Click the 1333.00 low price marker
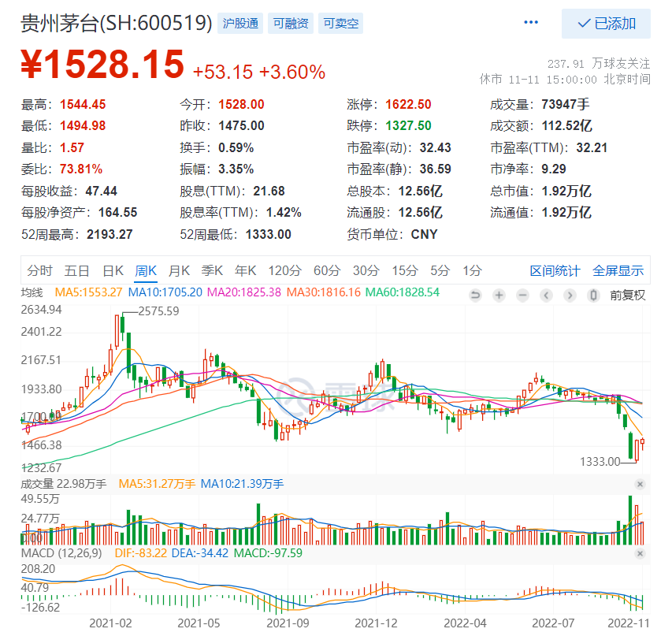The image size is (672, 636). 600,462
